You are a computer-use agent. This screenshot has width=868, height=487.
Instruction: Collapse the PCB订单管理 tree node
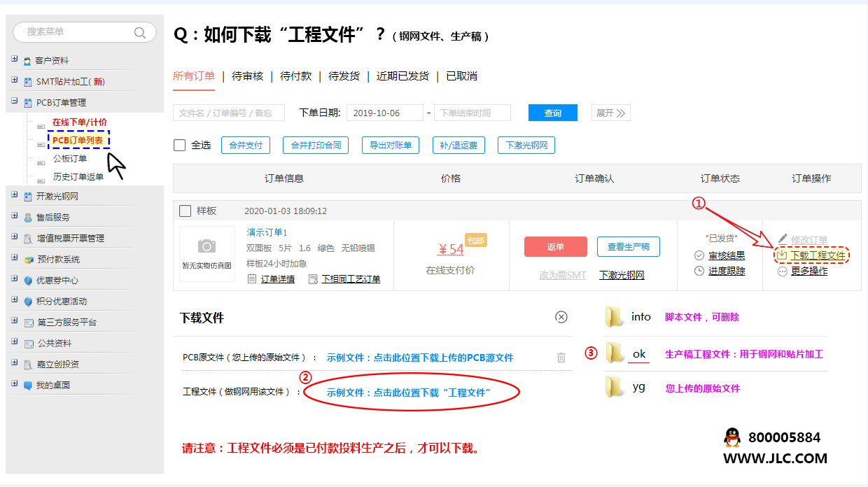[x=15, y=102]
